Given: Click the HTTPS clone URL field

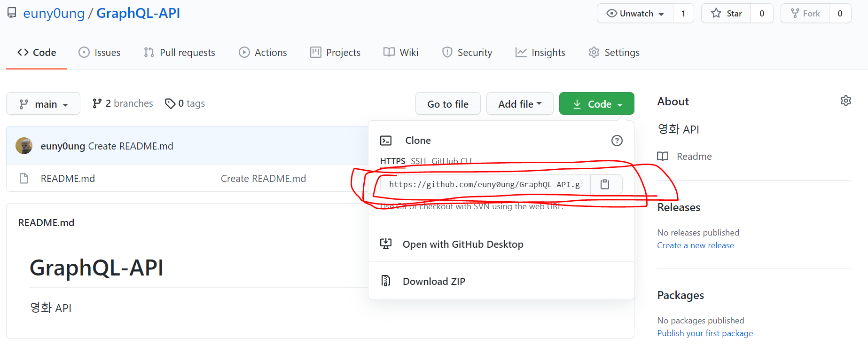Looking at the screenshot, I should point(485,184).
